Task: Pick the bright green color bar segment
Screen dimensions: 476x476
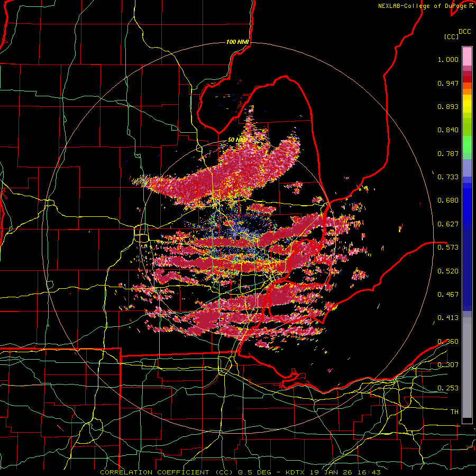Action: pyautogui.click(x=467, y=144)
